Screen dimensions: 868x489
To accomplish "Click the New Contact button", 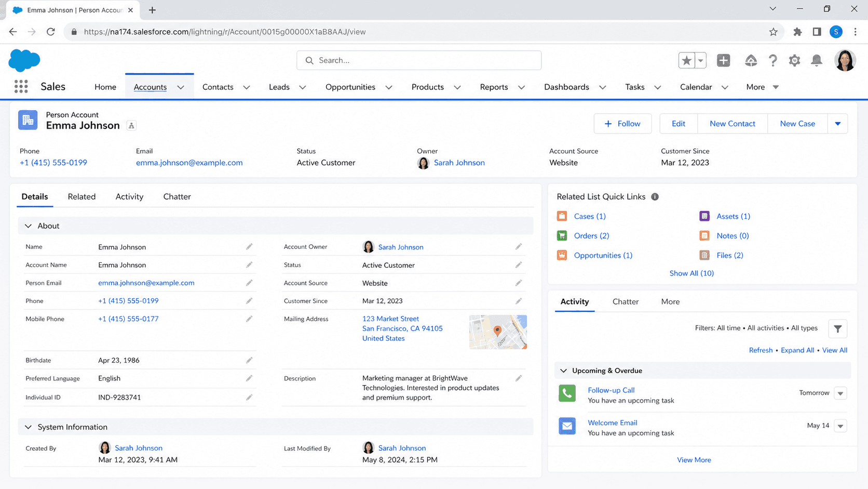I will (732, 124).
